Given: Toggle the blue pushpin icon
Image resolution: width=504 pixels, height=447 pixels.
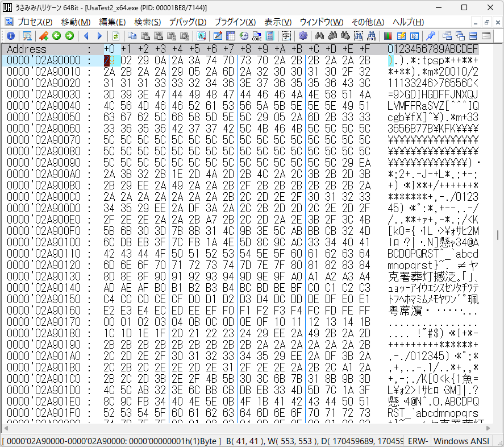Looking at the screenshot, I should click(x=431, y=36).
